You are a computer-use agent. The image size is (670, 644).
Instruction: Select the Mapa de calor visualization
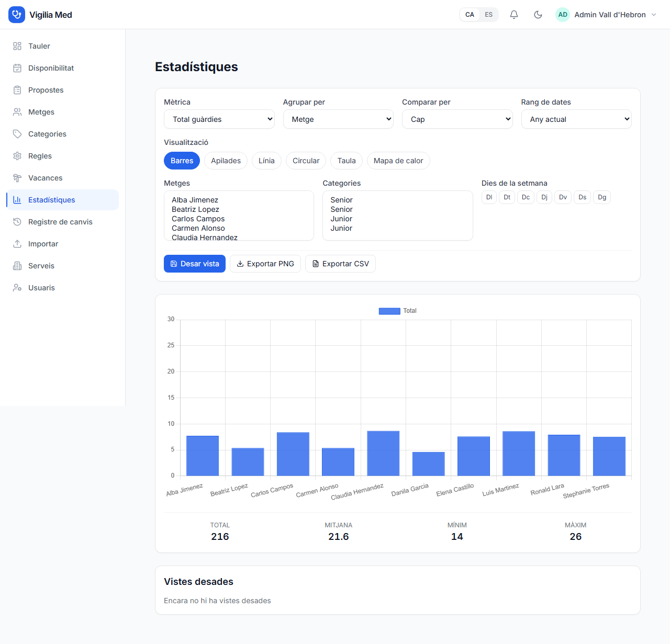coord(398,161)
